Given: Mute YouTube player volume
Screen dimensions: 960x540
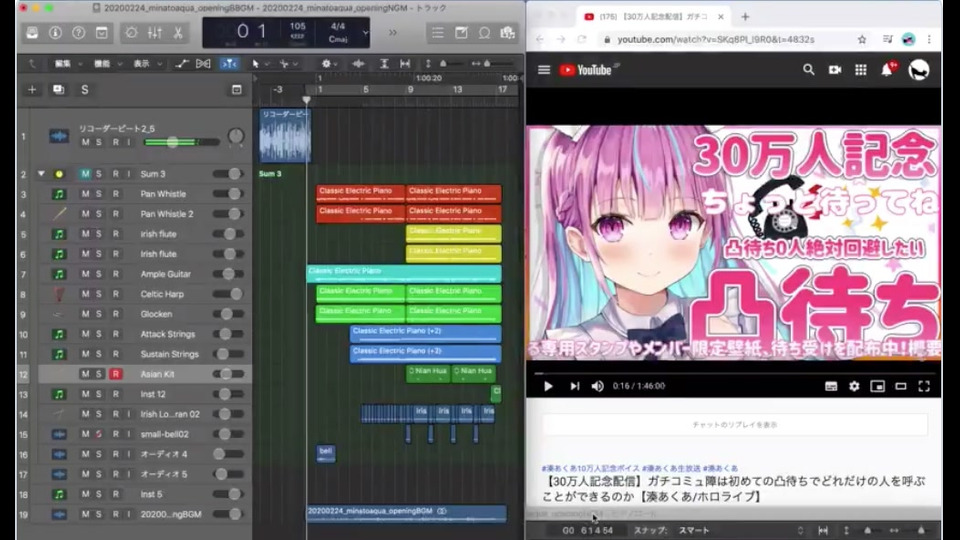Looking at the screenshot, I should click(x=597, y=386).
